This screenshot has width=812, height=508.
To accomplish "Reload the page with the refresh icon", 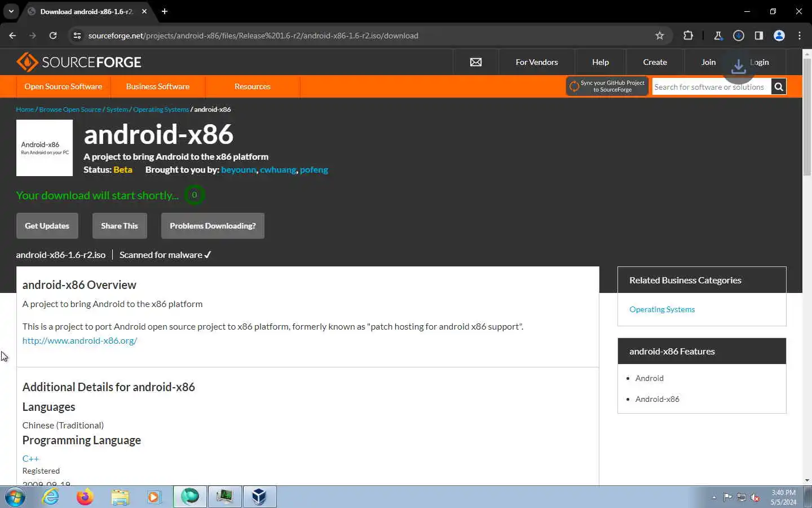I will (x=53, y=36).
